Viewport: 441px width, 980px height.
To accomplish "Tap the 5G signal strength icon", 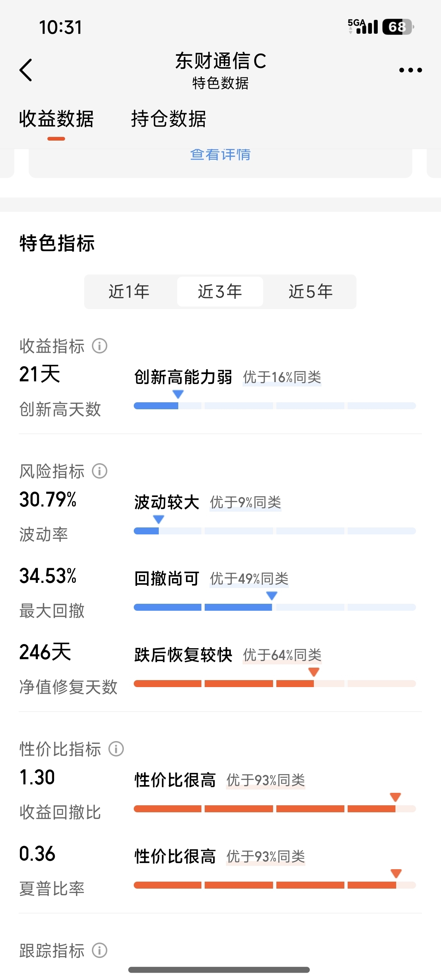I will pos(363,27).
